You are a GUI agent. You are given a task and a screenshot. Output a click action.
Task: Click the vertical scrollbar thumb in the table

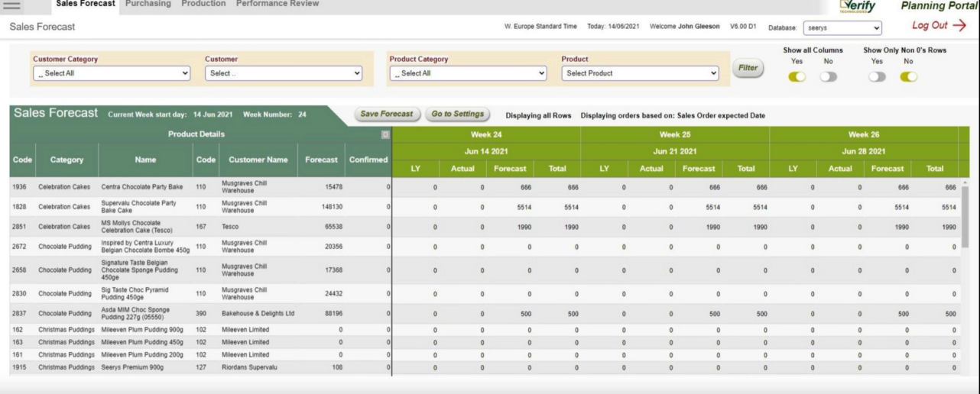coord(965,218)
